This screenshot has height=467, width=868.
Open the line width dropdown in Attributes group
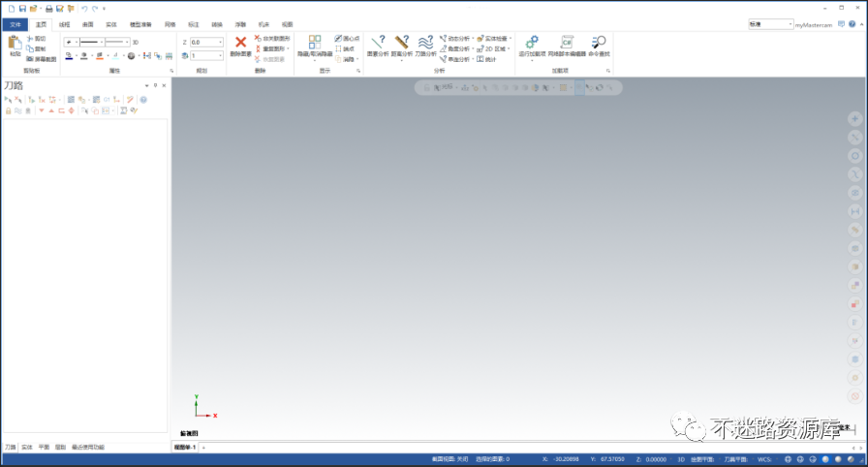[127, 42]
